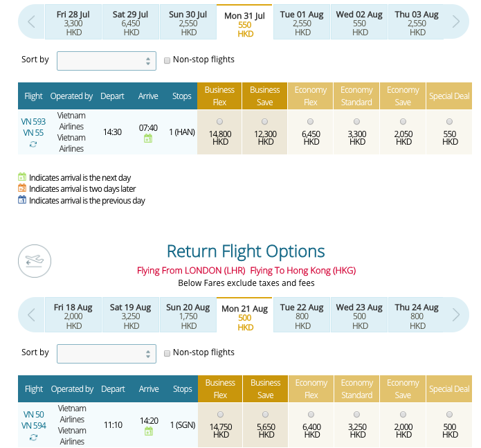Select the Sat 29 Jul date tab
Viewport: 481px width, 448px height.
(130, 22)
